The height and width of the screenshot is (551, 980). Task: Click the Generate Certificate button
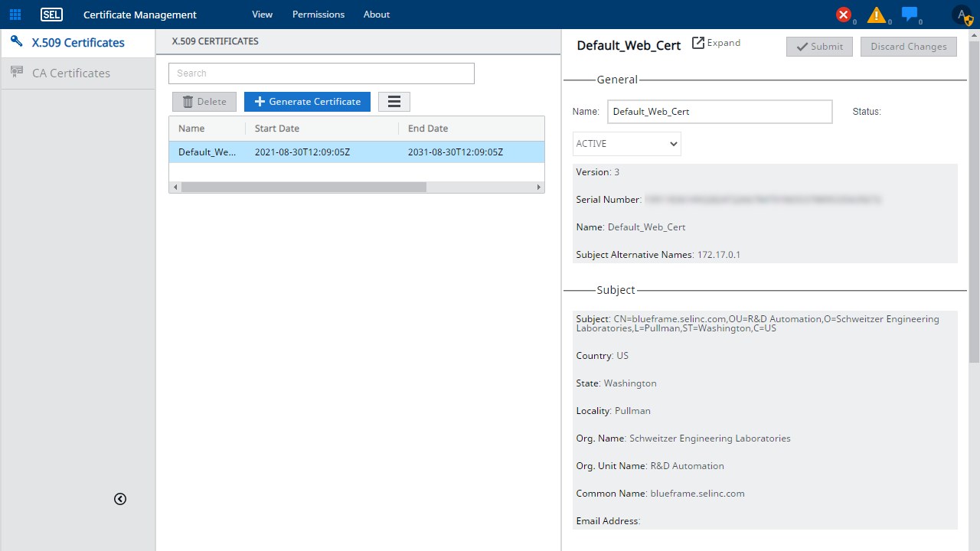pyautogui.click(x=307, y=102)
